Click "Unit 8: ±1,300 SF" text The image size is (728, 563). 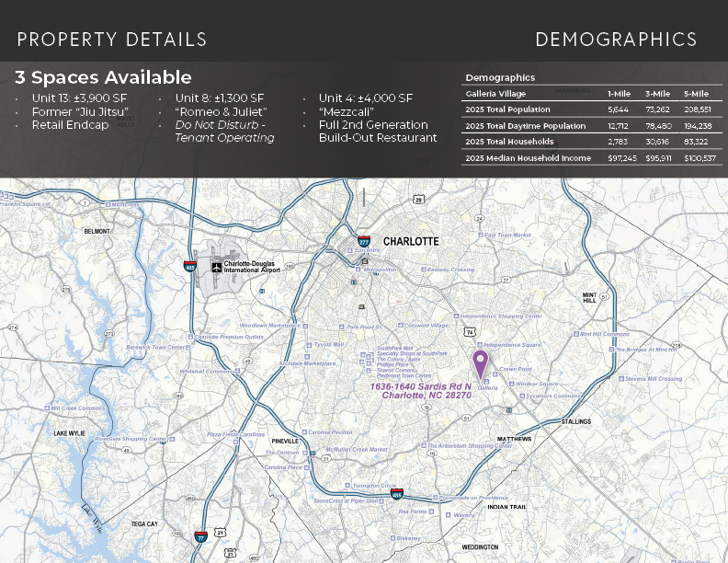coord(220,98)
